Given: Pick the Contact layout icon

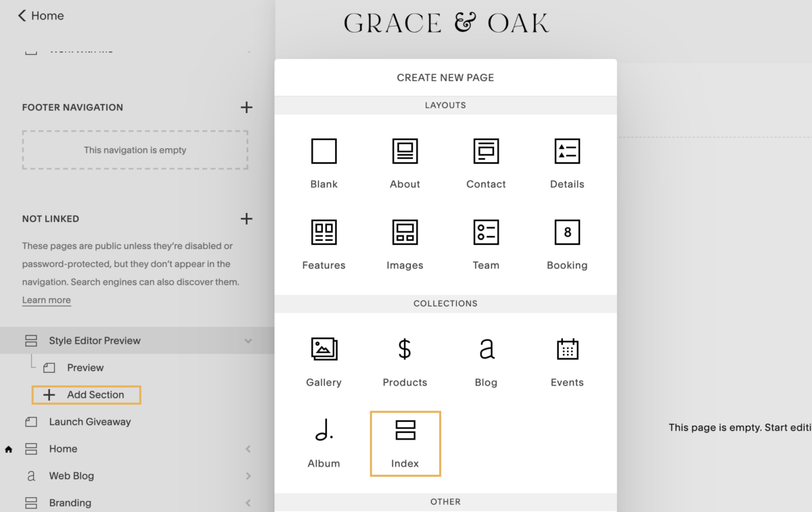Looking at the screenshot, I should click(486, 152).
